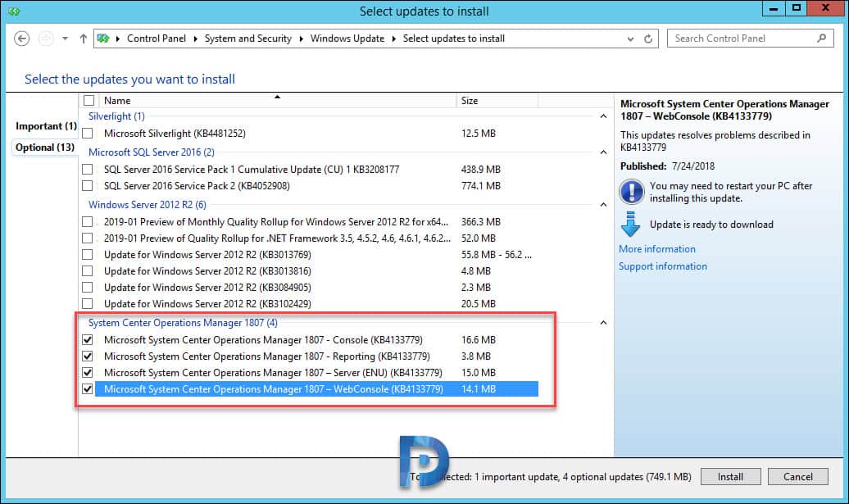Click the Silverlight (1) group header
Viewport: 849px width, 504px height.
(116, 116)
